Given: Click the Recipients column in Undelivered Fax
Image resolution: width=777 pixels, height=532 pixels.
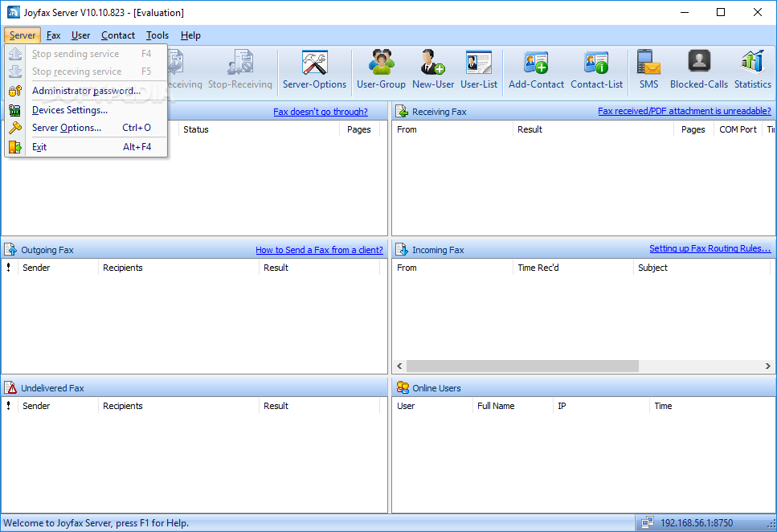Looking at the screenshot, I should (x=178, y=406).
